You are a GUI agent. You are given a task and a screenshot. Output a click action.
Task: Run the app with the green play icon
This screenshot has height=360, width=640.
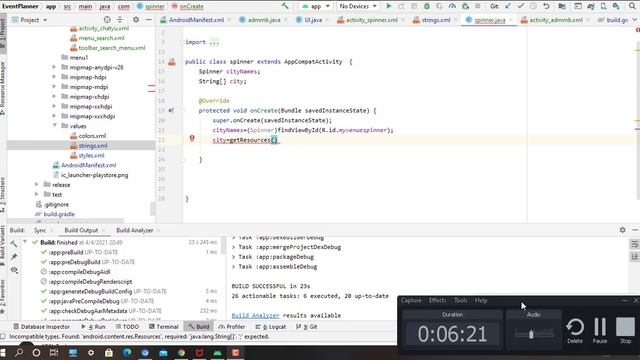pos(389,6)
